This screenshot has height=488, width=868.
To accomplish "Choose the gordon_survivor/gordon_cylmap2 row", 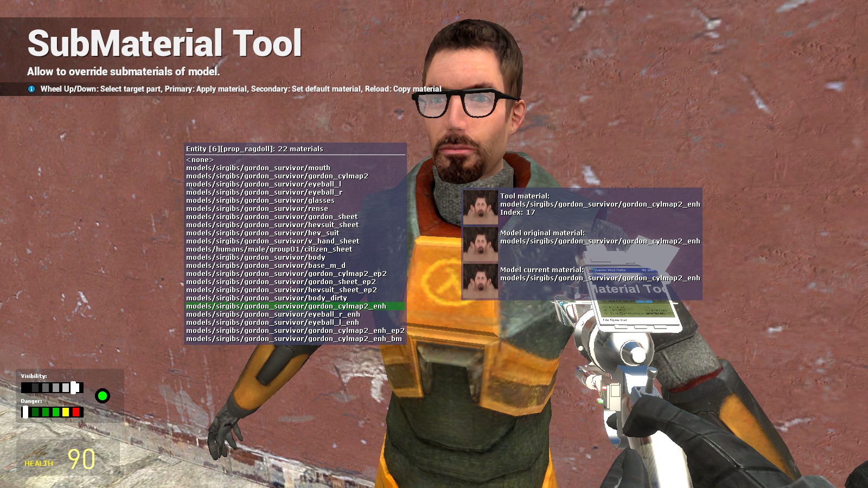I will point(295,176).
